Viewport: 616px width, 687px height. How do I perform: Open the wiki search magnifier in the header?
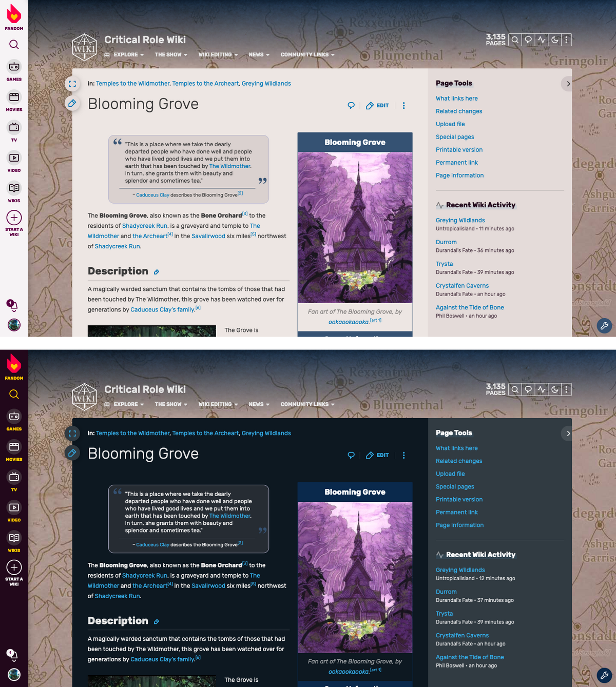click(x=515, y=40)
